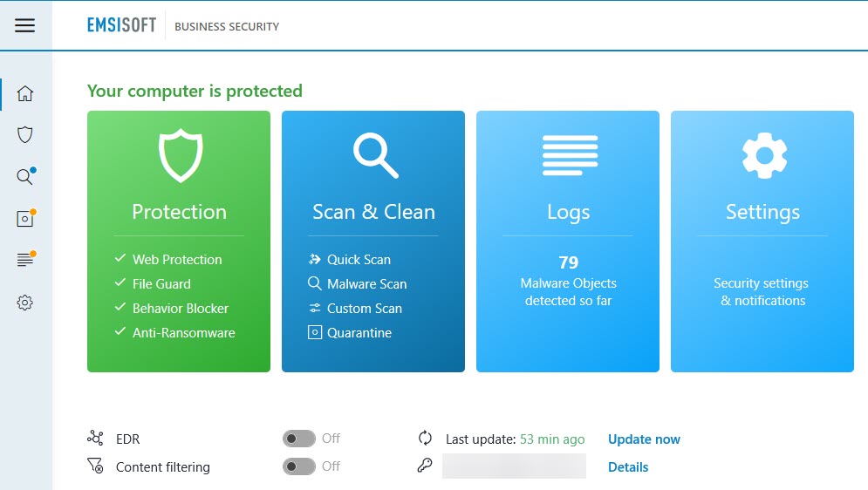Viewport: 868px width, 490px height.
Task: Start a Quick Scan
Action: click(x=359, y=259)
